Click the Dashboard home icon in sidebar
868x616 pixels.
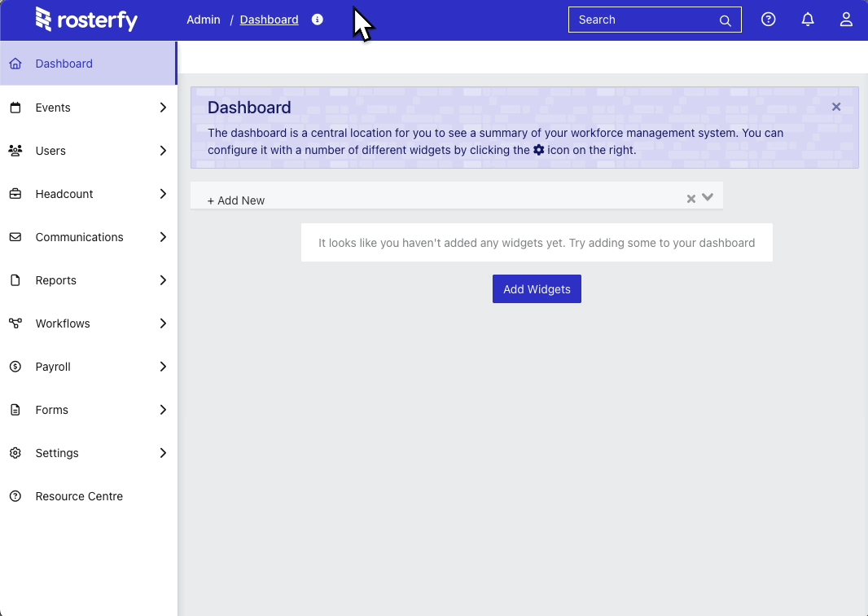(15, 64)
